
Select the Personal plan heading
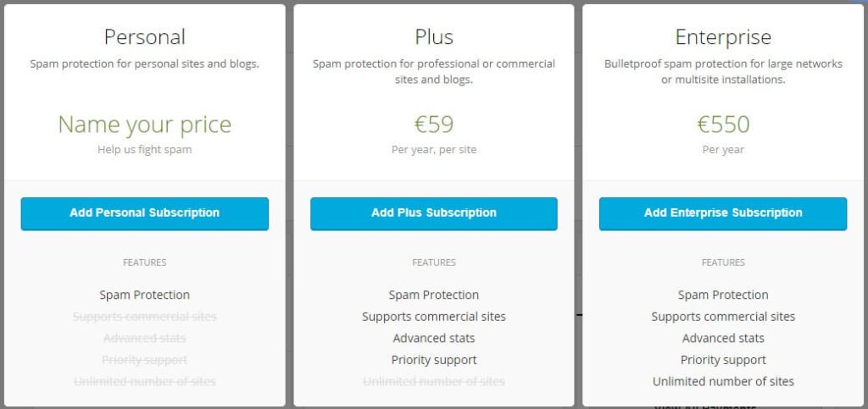(144, 37)
